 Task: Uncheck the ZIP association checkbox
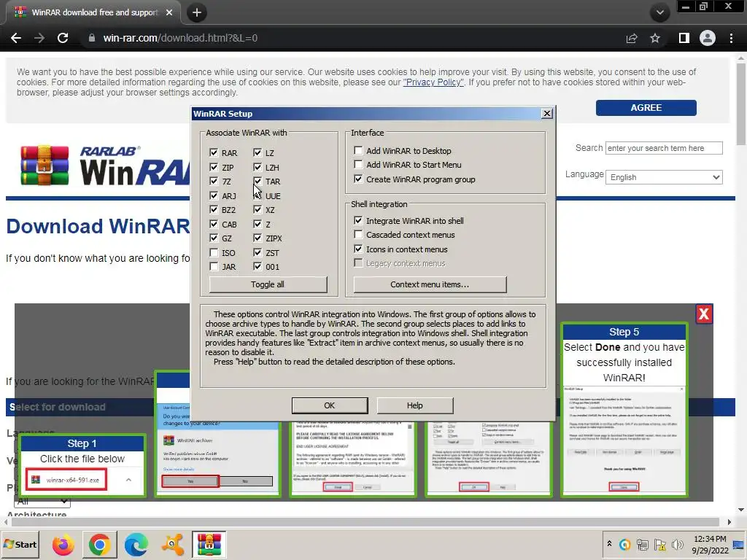point(214,167)
